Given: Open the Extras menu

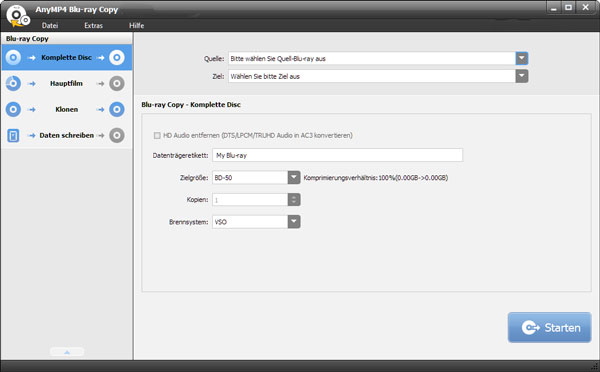Looking at the screenshot, I should [93, 26].
